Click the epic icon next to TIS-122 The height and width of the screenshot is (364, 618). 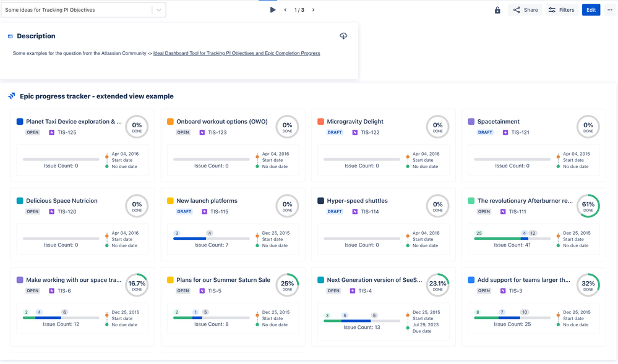(x=355, y=132)
